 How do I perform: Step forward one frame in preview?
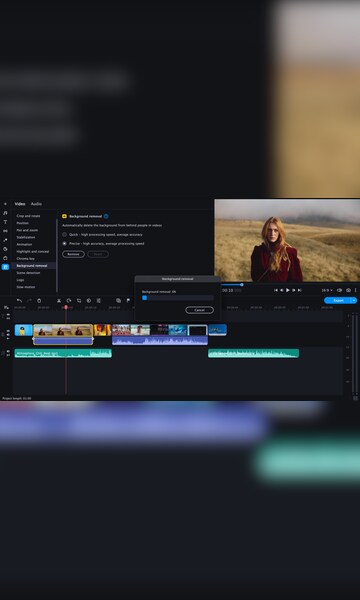pyautogui.click(x=294, y=290)
